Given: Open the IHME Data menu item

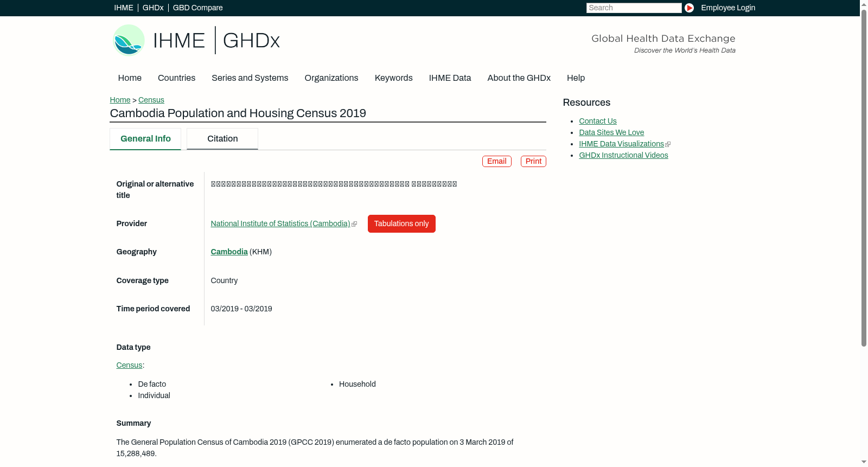Looking at the screenshot, I should pos(450,78).
